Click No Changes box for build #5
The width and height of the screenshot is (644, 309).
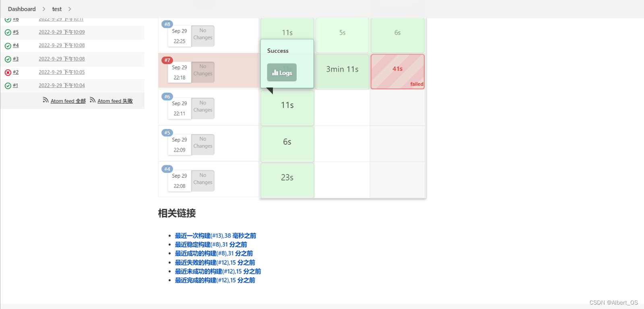202,144
